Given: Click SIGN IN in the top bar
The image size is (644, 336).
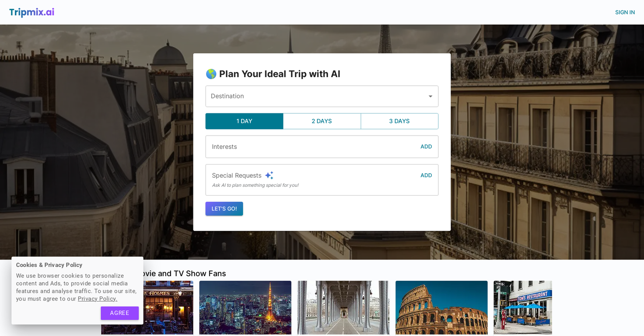Looking at the screenshot, I should (x=625, y=12).
